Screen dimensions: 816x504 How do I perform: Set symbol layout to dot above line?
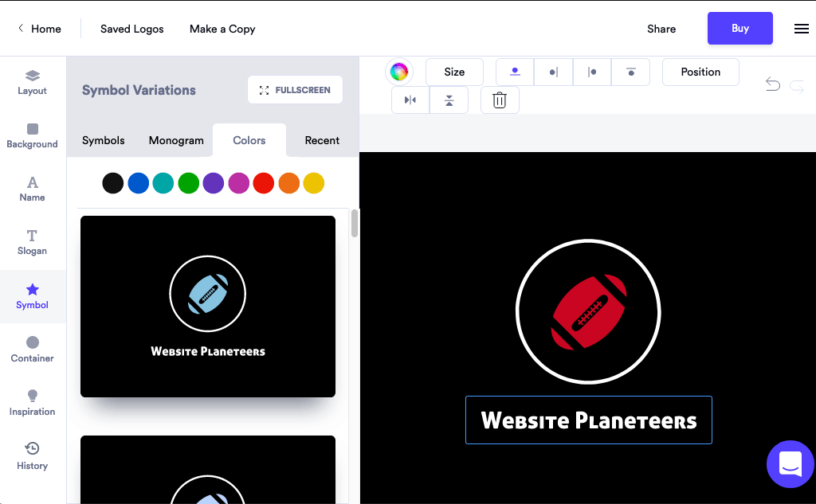(515, 72)
